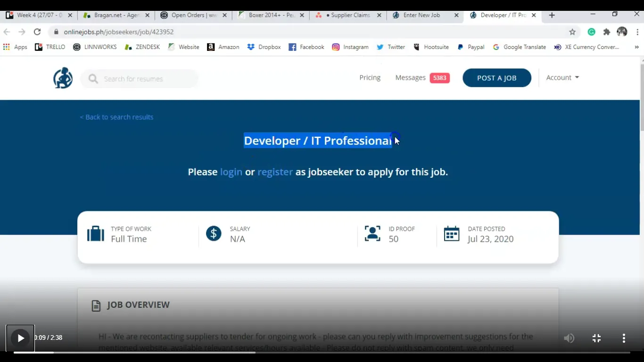Open the Extensions puzzle icon

[607, 32]
